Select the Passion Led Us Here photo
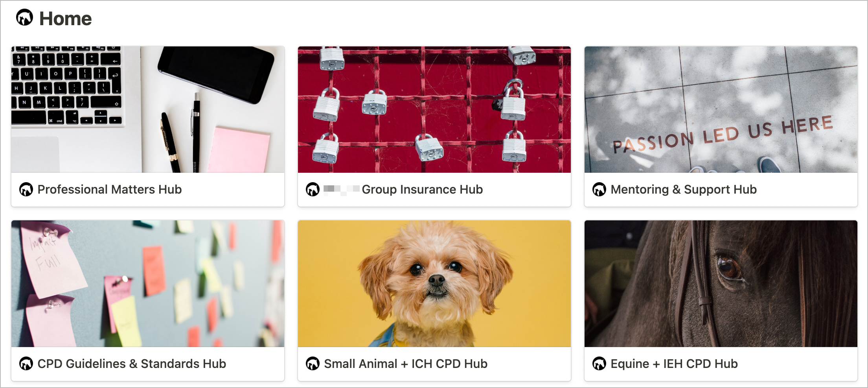Screen dimensions: 868x388 tap(721, 109)
